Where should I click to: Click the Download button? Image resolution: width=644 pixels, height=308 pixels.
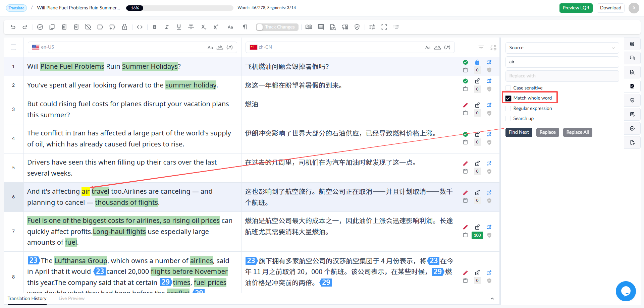[610, 8]
